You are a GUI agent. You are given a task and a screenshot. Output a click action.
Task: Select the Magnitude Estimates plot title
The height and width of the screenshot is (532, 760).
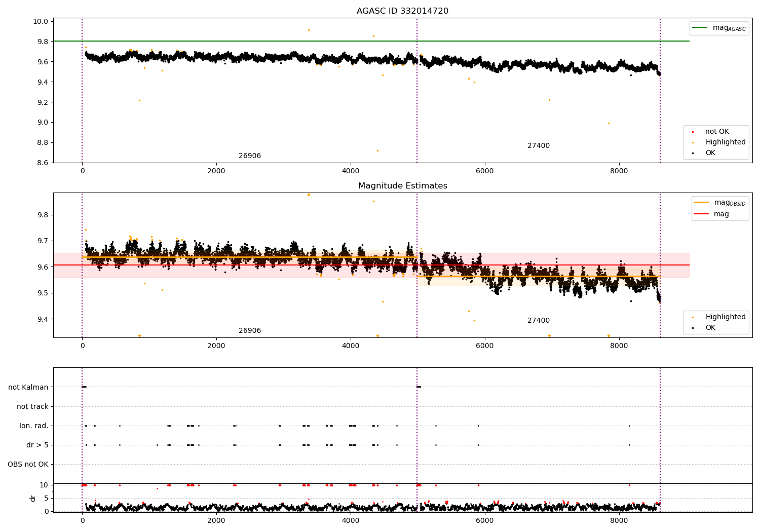(x=402, y=186)
